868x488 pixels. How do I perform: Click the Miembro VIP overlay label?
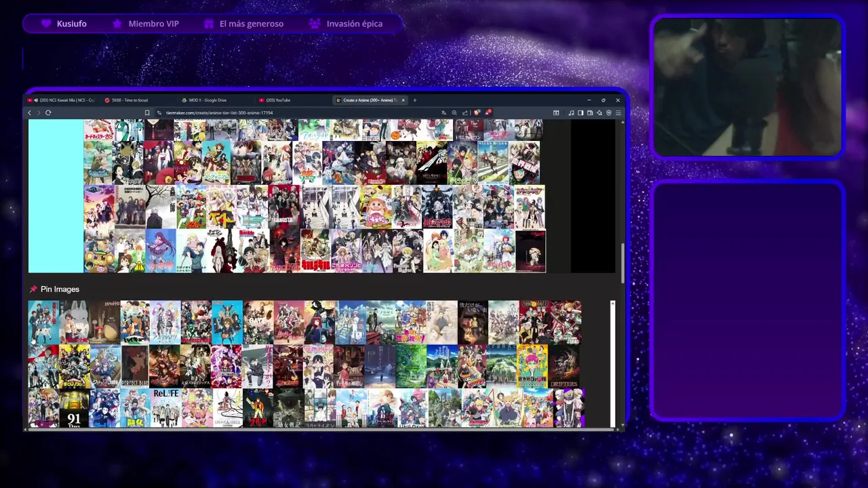(153, 24)
